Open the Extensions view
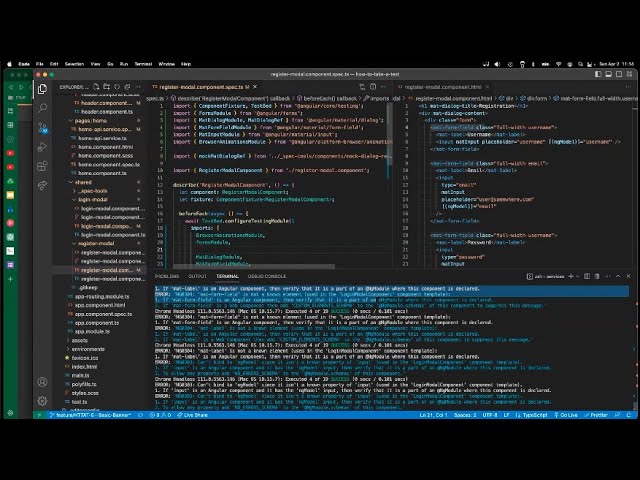This screenshot has height=480, width=640. (x=42, y=165)
